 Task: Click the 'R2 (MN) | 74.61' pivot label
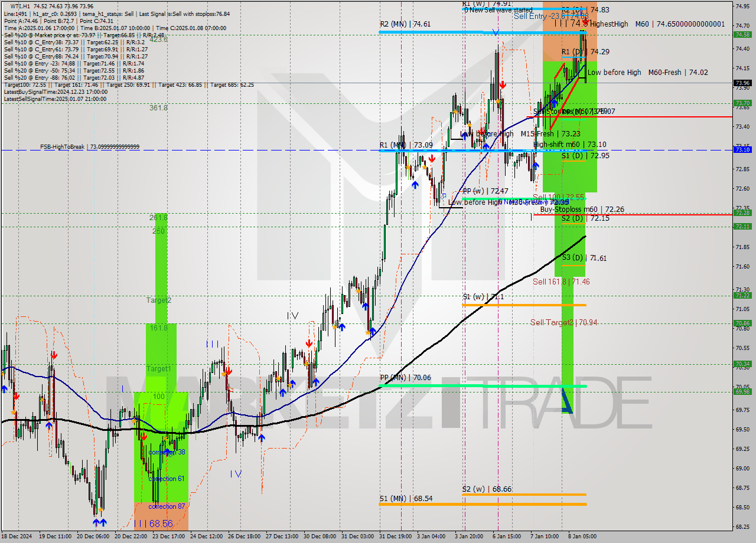(x=405, y=24)
